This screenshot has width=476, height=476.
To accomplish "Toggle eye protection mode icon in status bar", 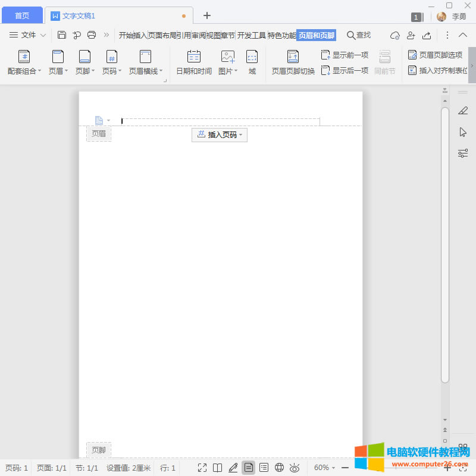I will [294, 468].
